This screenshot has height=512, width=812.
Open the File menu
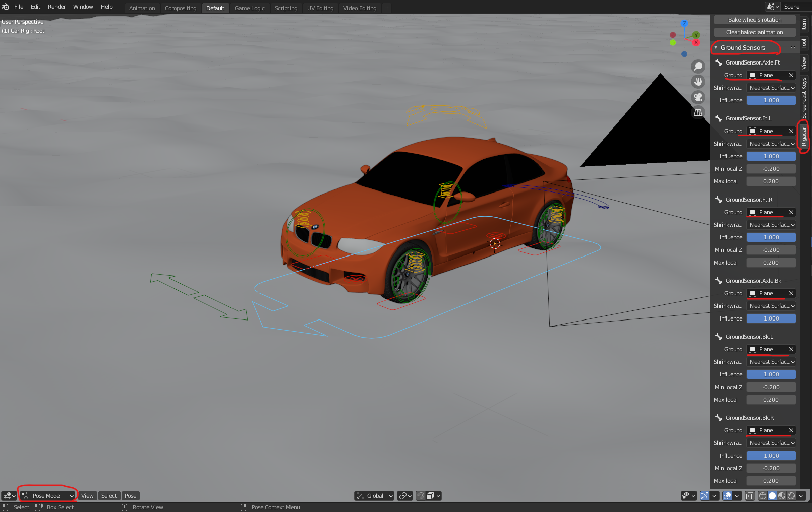[19, 7]
